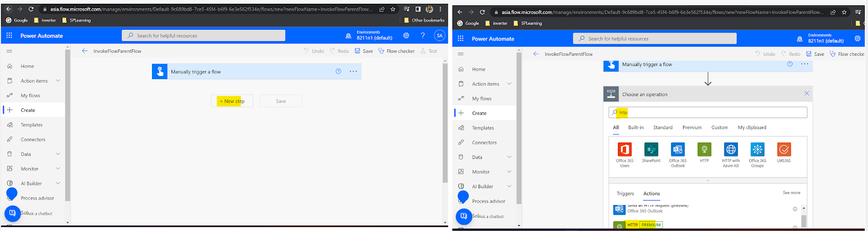868x231 pixels.
Task: Click the search resources box in left window
Action: pyautogui.click(x=203, y=35)
